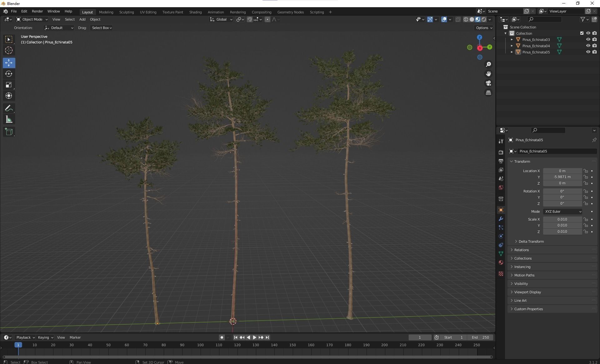Expand Delta Transform section
This screenshot has width=600, height=364.
(x=531, y=242)
